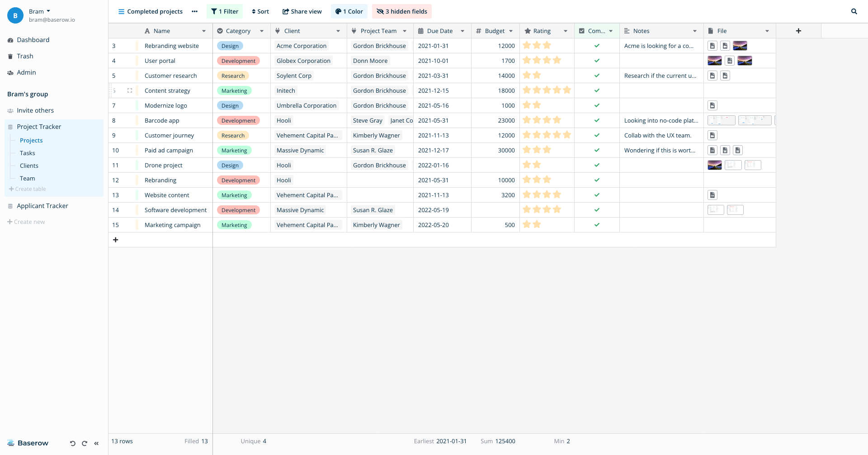
Task: Open the Trash
Action: [x=25, y=56]
